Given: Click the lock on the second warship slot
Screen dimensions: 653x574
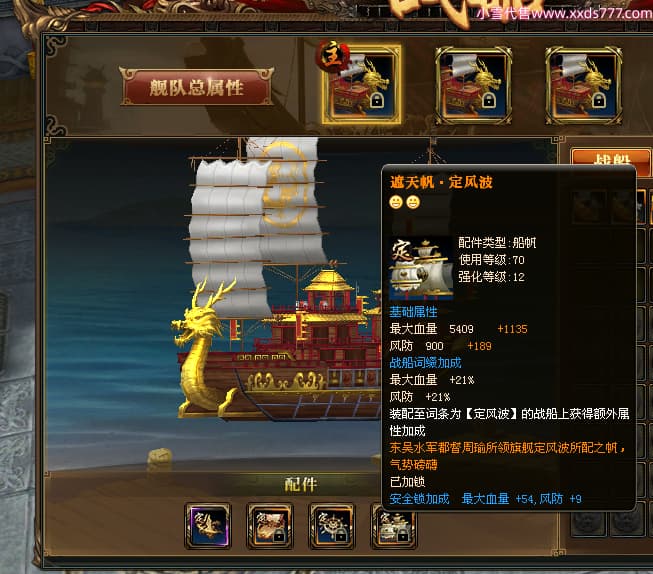Looking at the screenshot, I should (488, 101).
